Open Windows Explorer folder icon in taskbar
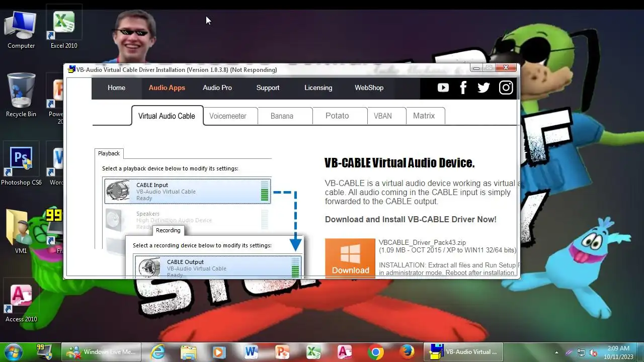Viewport: 644px width, 362px height. pos(188,352)
